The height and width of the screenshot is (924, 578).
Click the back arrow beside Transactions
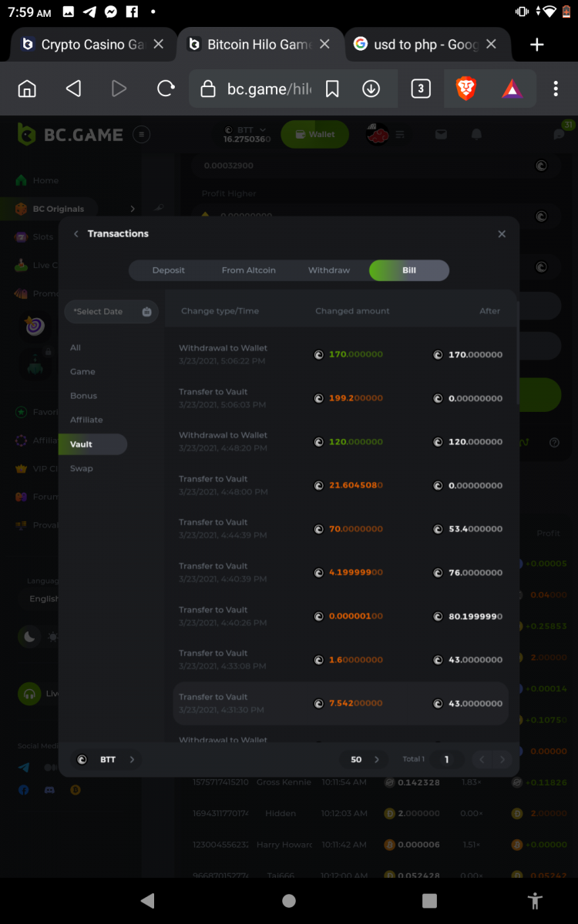(76, 234)
